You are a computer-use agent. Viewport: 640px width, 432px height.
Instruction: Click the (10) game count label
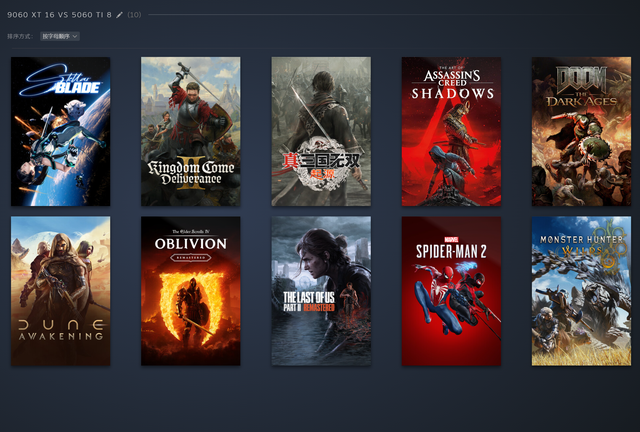(134, 15)
